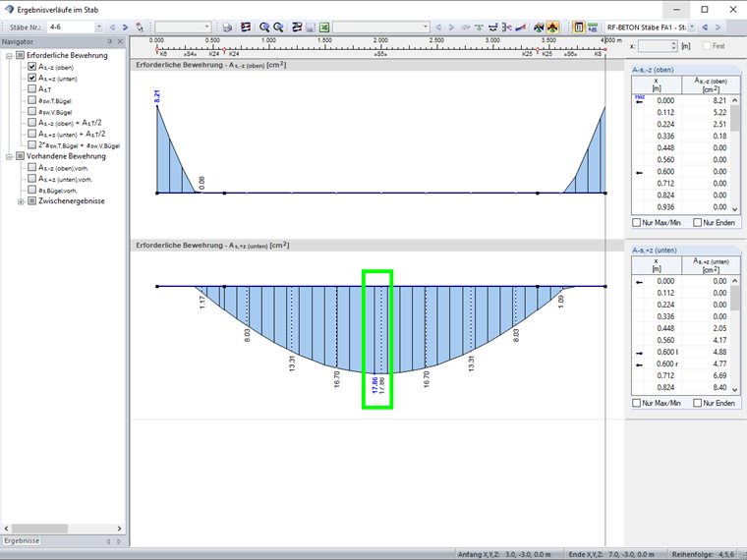The height and width of the screenshot is (560, 747).
Task: Click the x position input field
Action: click(x=655, y=46)
